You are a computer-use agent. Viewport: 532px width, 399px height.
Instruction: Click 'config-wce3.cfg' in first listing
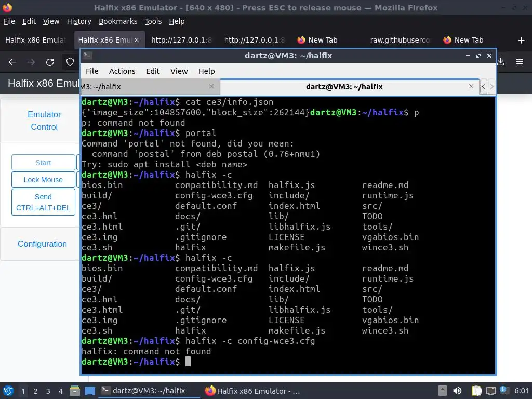coord(214,195)
